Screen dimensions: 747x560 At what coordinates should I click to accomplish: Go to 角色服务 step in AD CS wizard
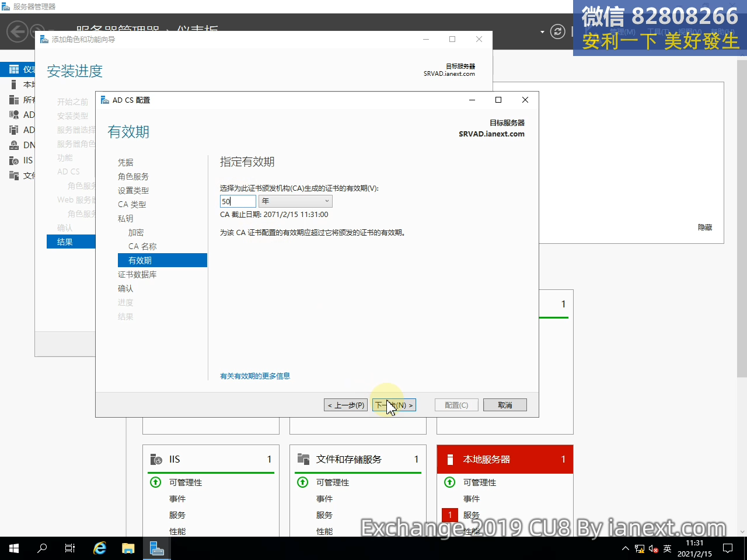[x=133, y=176]
